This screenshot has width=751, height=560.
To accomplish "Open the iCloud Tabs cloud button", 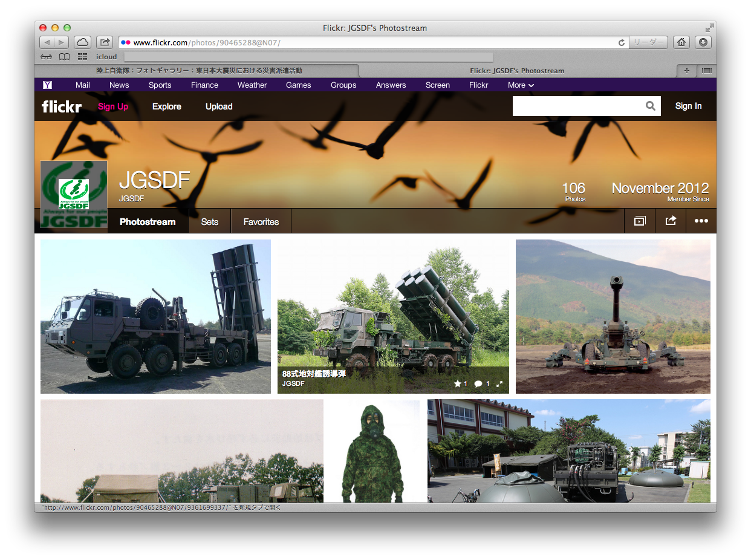I will click(82, 42).
